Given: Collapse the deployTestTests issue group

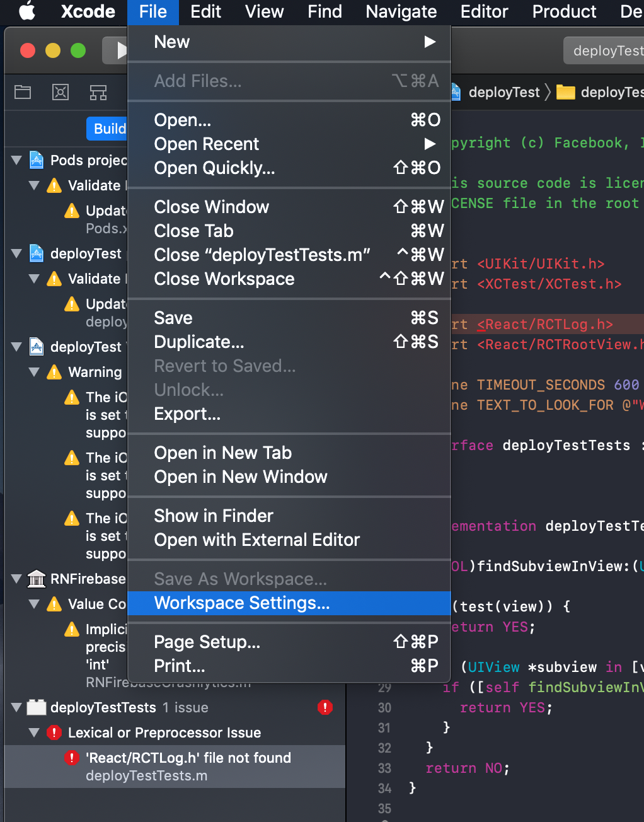Looking at the screenshot, I should click(x=17, y=707).
